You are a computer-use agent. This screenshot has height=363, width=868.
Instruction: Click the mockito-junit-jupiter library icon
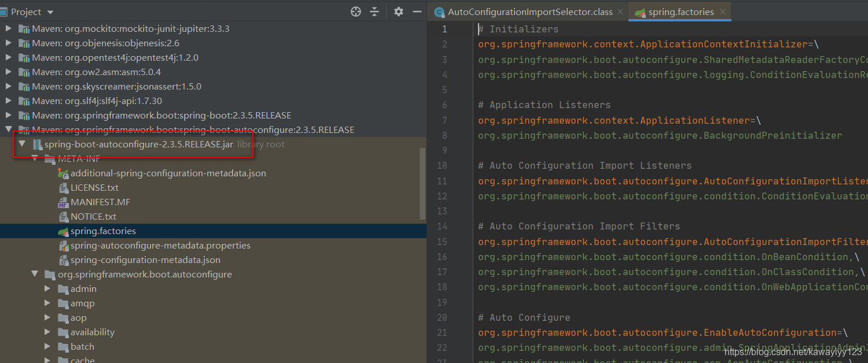pyautogui.click(x=24, y=28)
